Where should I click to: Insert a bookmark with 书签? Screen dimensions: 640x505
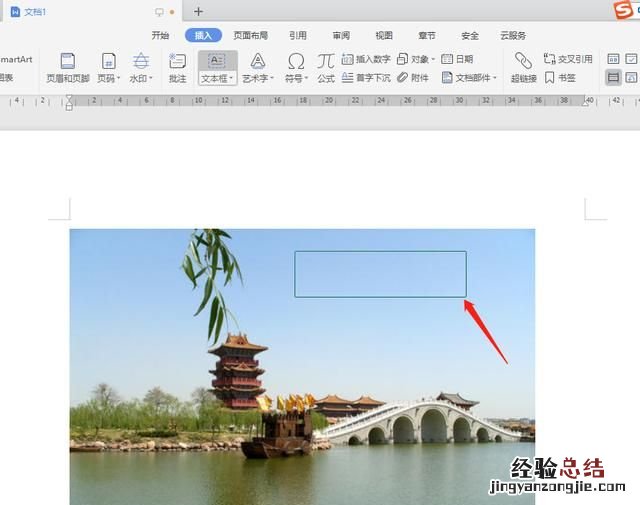tap(562, 77)
